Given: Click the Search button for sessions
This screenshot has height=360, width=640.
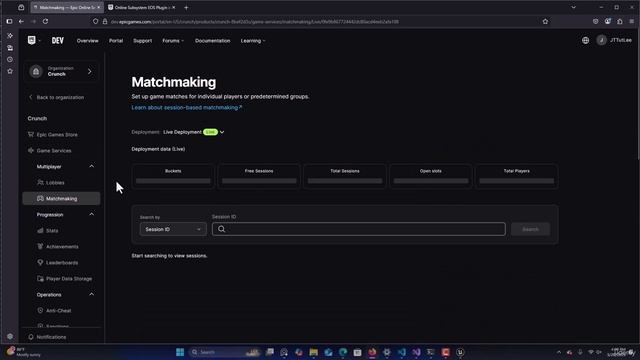Looking at the screenshot, I should click(x=530, y=229).
